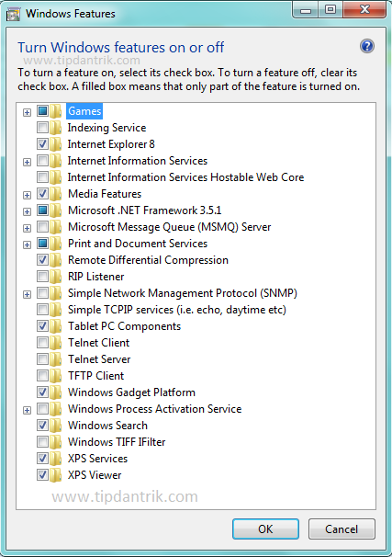Enable Microsoft Message Queue (MSMQ) Server checkbox
392x557 pixels.
tap(42, 227)
